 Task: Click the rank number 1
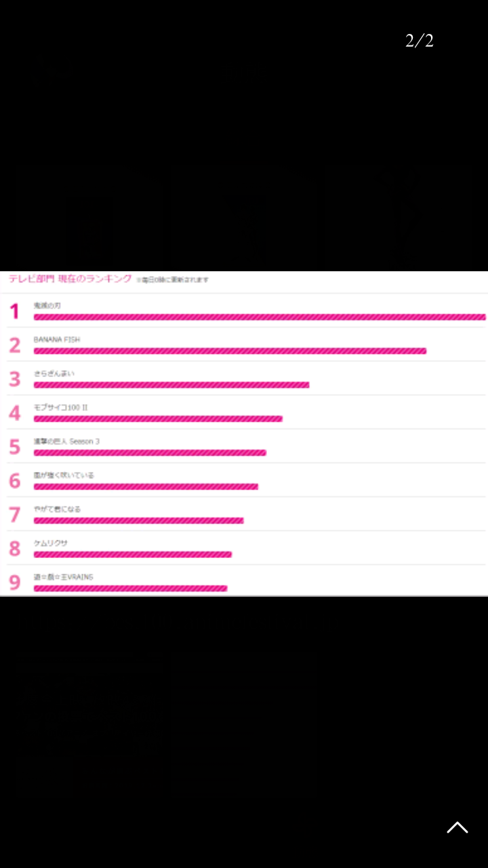(14, 311)
